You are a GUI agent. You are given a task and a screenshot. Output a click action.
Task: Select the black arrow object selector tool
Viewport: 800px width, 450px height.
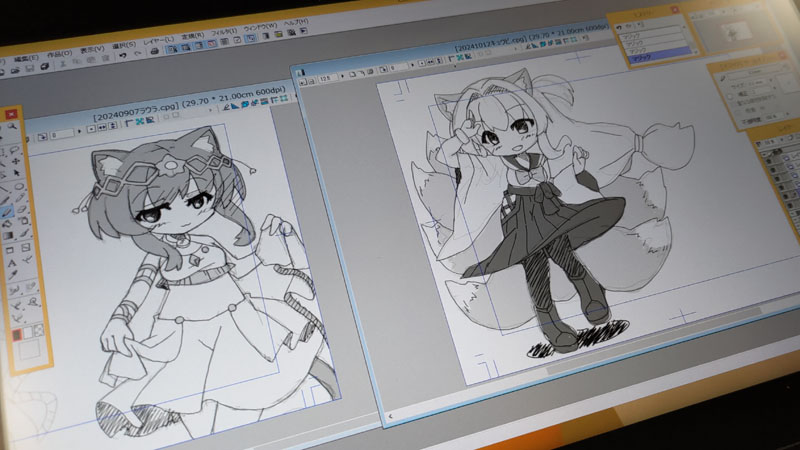pos(17,174)
